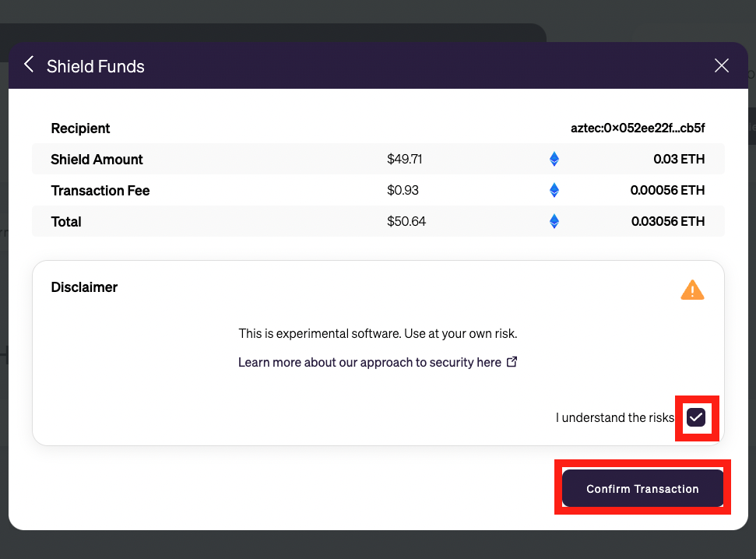Image resolution: width=756 pixels, height=559 pixels.
Task: Go back using the Shield Funds arrow
Action: [29, 64]
